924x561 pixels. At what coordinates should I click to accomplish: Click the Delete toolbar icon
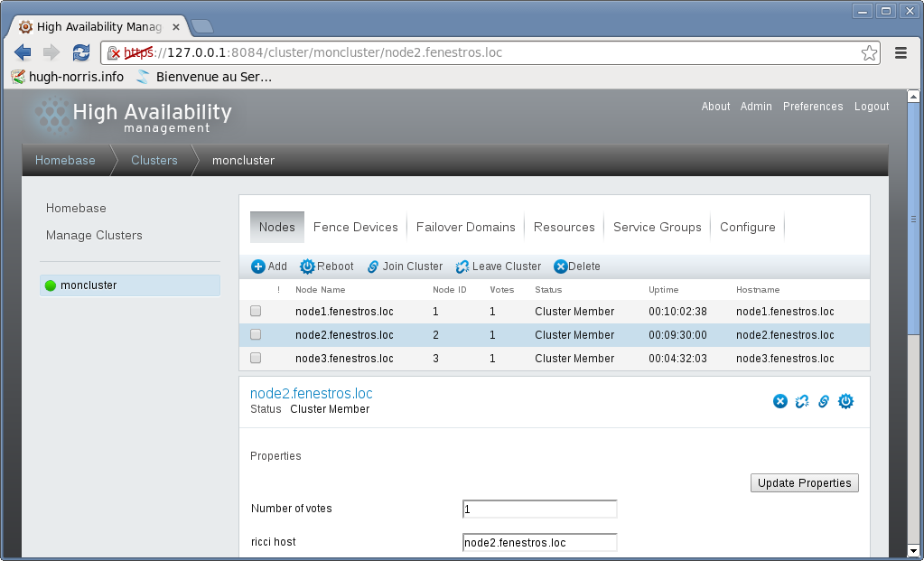(x=560, y=266)
